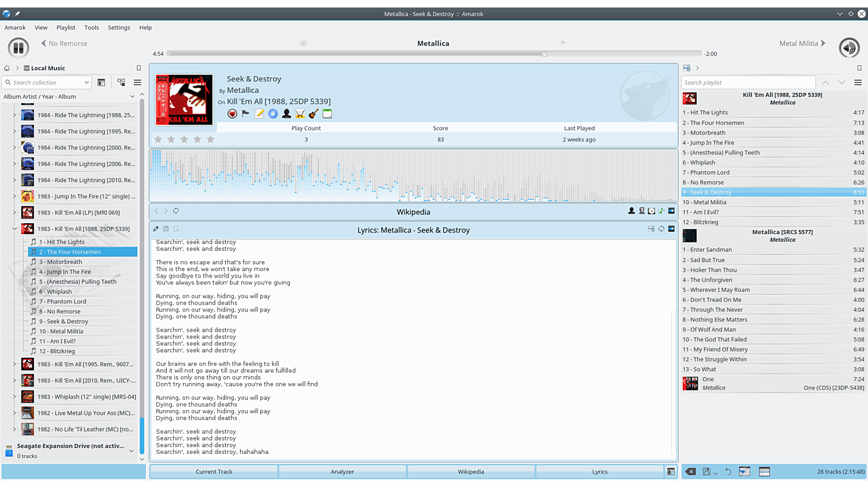
Task: Give the track a five-star rating
Action: tap(211, 140)
